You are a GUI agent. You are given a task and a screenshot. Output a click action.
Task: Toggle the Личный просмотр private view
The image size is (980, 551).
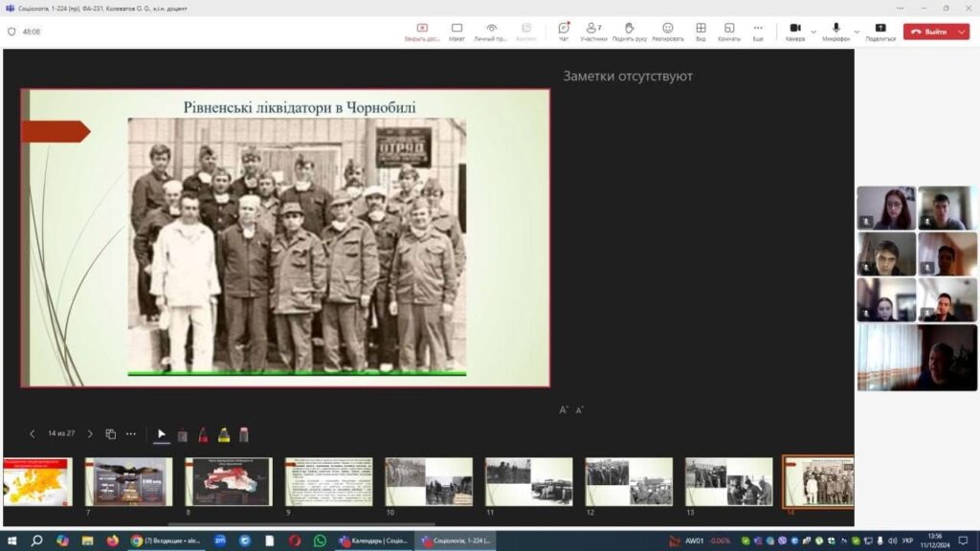491,31
